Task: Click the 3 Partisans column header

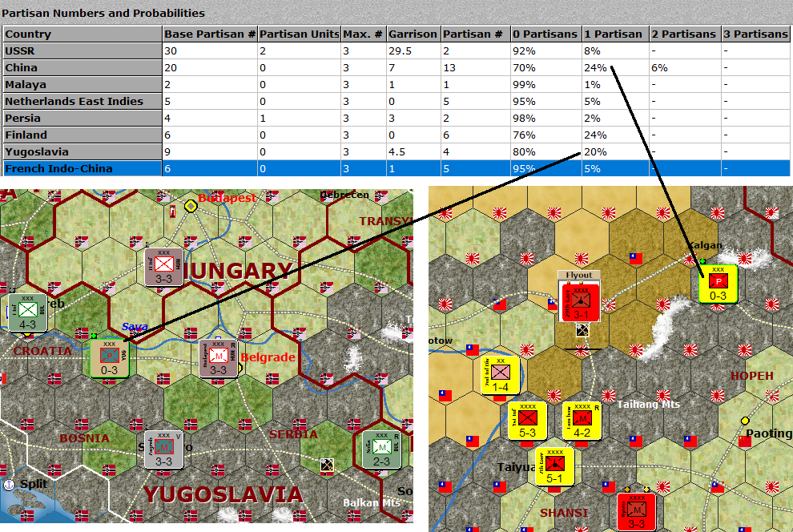Action: point(756,34)
